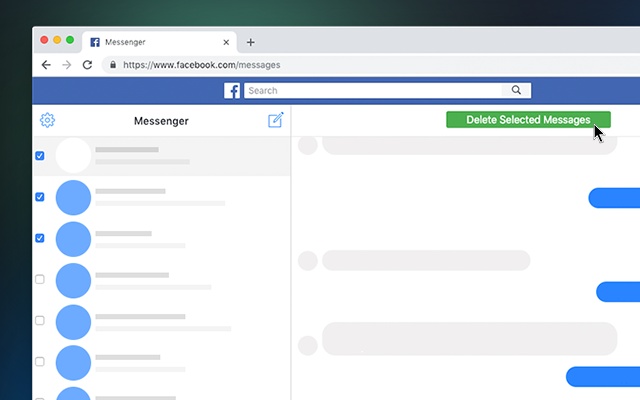Open the fifth conversation's blue avatar
The width and height of the screenshot is (640, 400).
[73, 322]
